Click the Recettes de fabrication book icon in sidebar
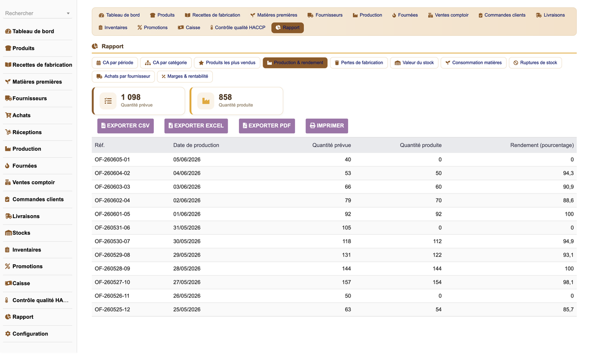Screen dimensions: 590x364 8,65
